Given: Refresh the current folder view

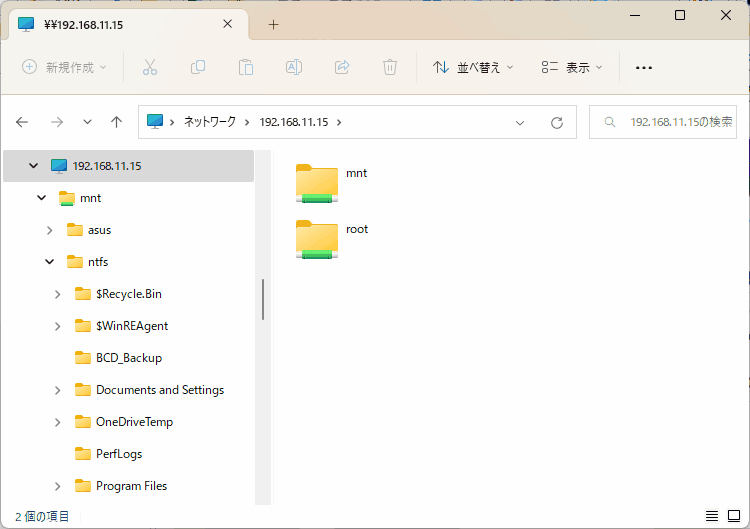Looking at the screenshot, I should tap(557, 123).
